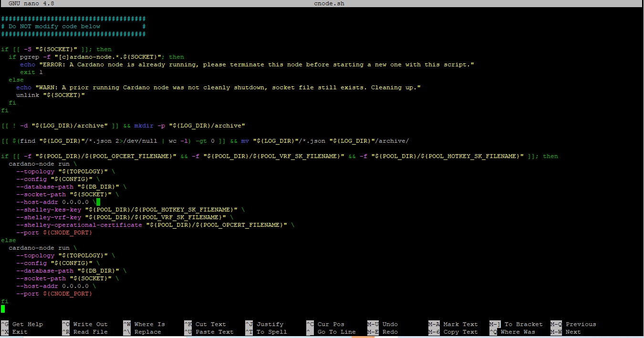
Task: Click the second '--host-addr 0.0.0.0' line
Action: pyautogui.click(x=56, y=286)
